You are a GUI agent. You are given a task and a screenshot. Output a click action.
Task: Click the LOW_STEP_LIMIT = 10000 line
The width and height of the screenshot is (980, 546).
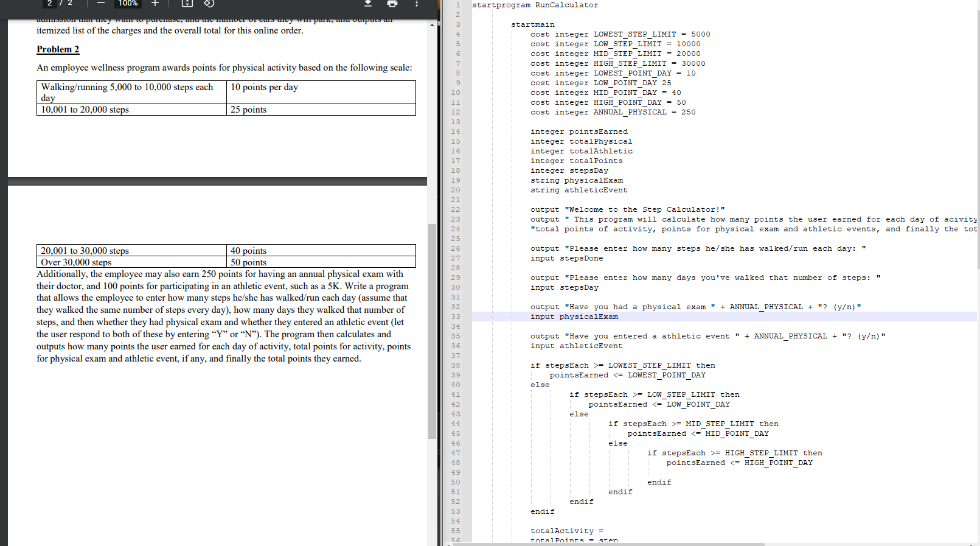click(616, 44)
